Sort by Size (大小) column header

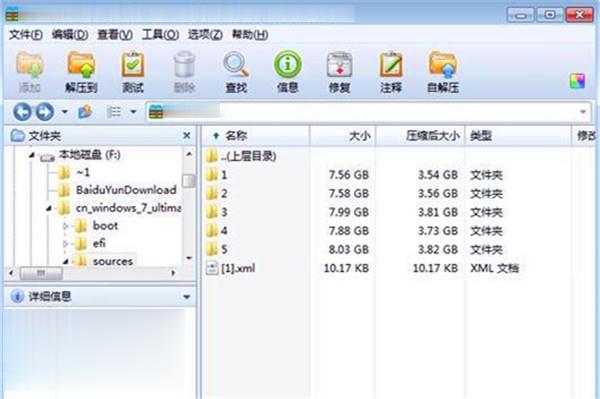(342, 135)
